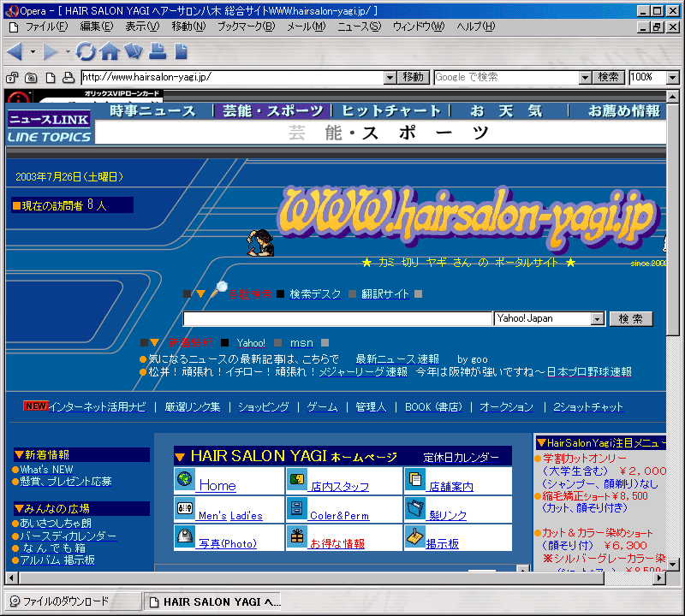This screenshot has width=685, height=616.
Task: Select the ヒットチャート news tab
Action: pos(391,111)
